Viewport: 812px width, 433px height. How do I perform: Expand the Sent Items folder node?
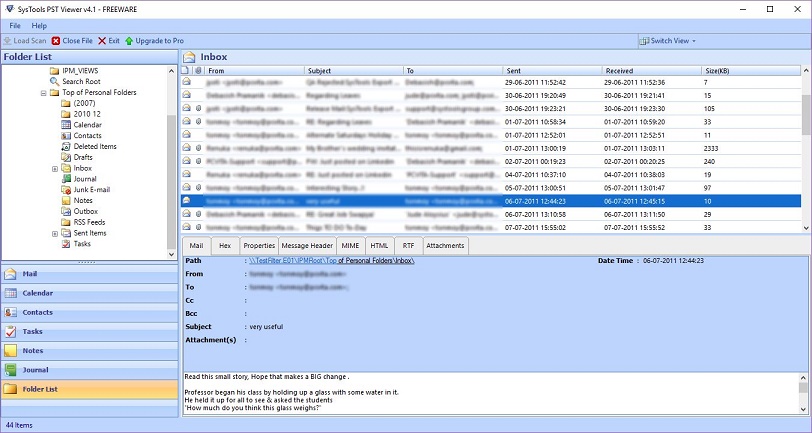coord(55,234)
